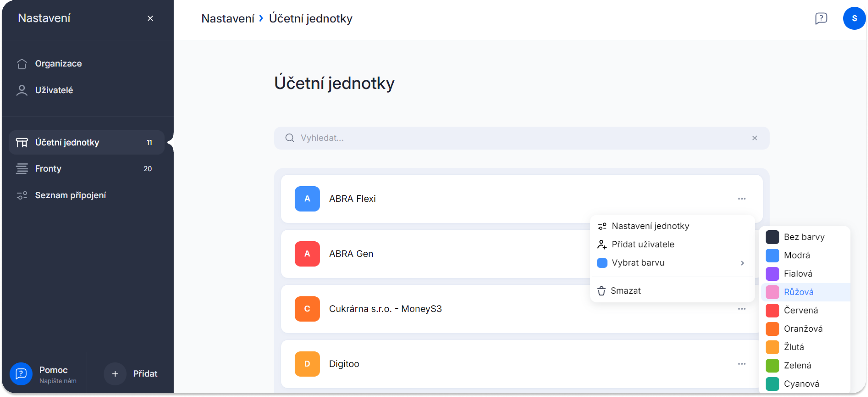
Task: Click the Smazat trash icon
Action: (x=601, y=291)
